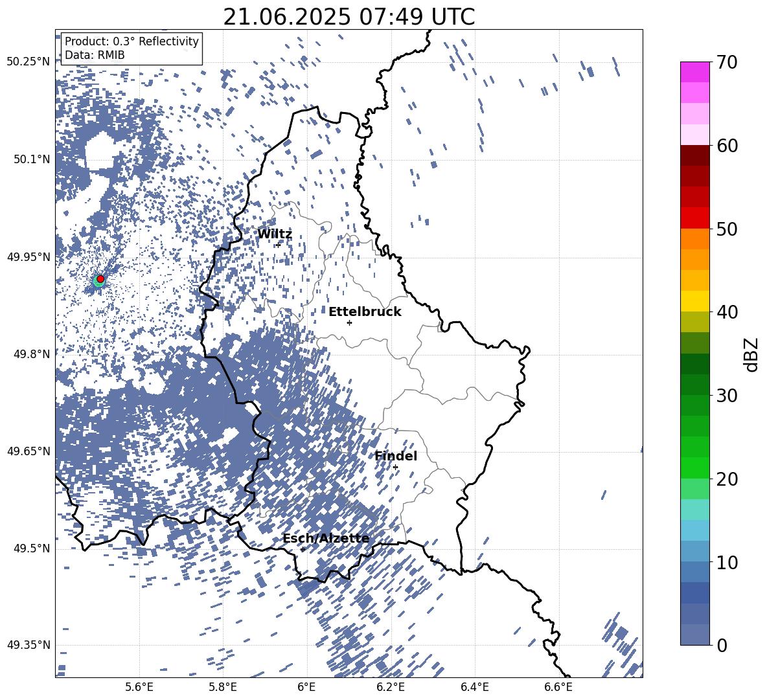Image resolution: width=767 pixels, height=700 pixels.
Task: Click the Esch/Alzette city label
Action: (326, 538)
